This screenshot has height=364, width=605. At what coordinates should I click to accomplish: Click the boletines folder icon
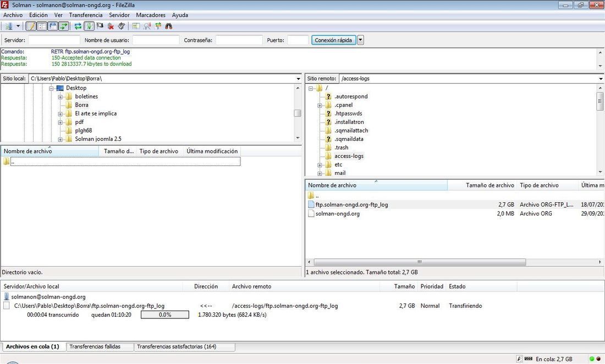[69, 96]
